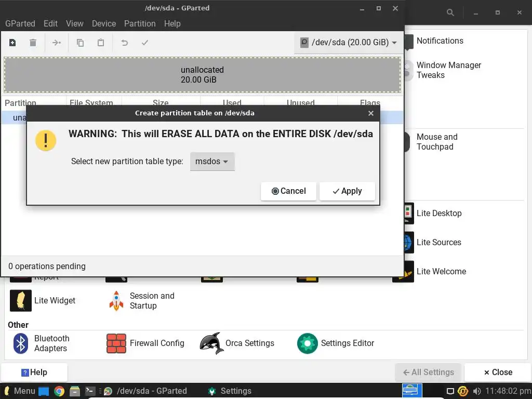
Task: Click Cancel in the partition table dialog
Action: pos(289,191)
